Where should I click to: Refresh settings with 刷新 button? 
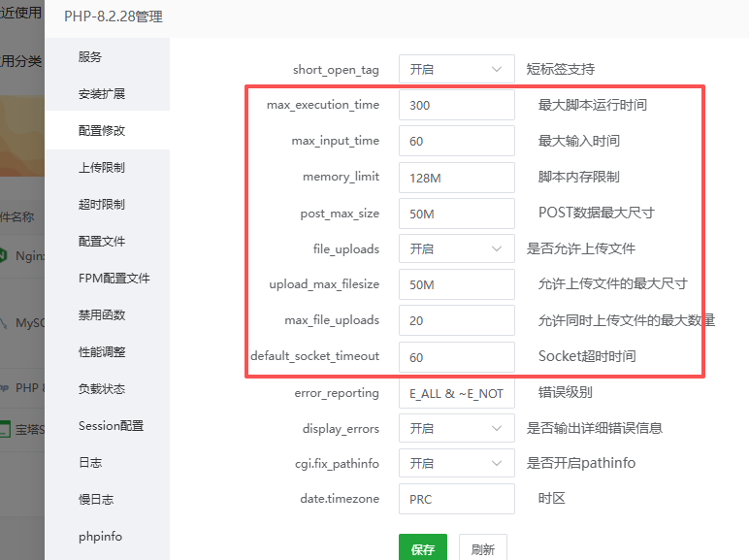pyautogui.click(x=483, y=549)
